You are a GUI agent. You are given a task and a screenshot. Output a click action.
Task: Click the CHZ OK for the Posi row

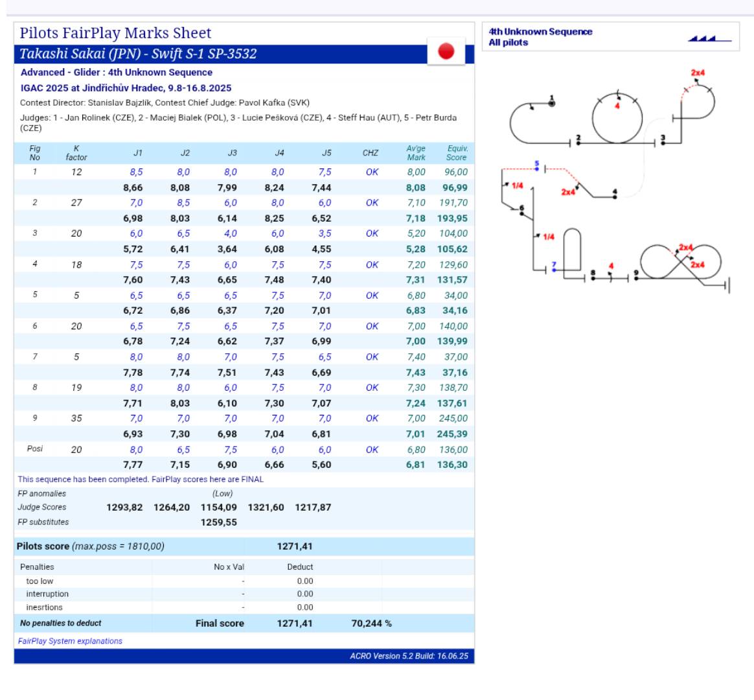[371, 450]
